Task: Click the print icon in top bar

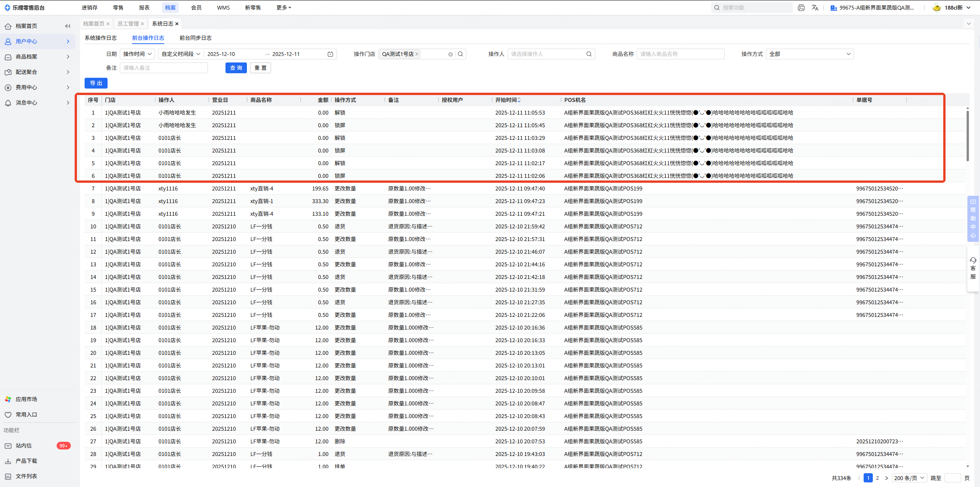Action: tap(801, 8)
